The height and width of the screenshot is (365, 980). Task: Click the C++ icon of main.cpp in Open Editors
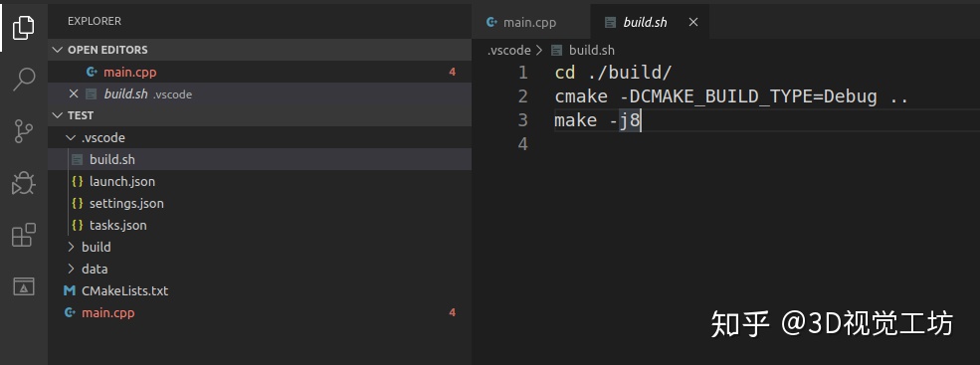click(x=92, y=72)
